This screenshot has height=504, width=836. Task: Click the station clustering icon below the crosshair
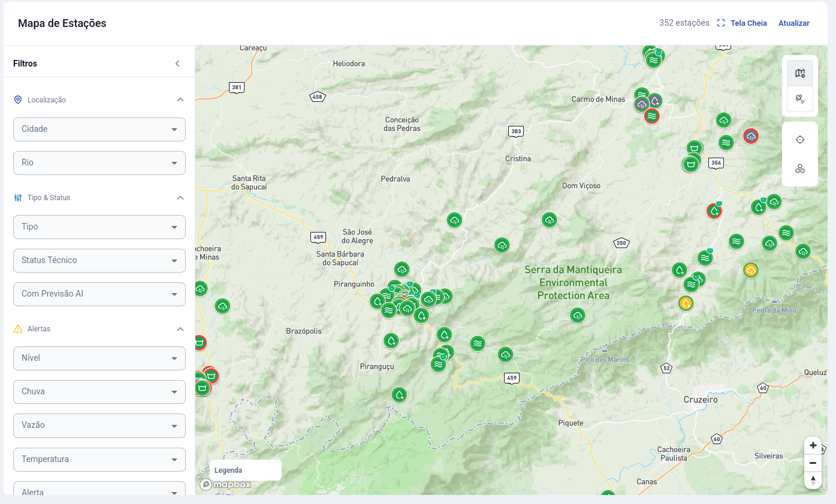(x=800, y=168)
